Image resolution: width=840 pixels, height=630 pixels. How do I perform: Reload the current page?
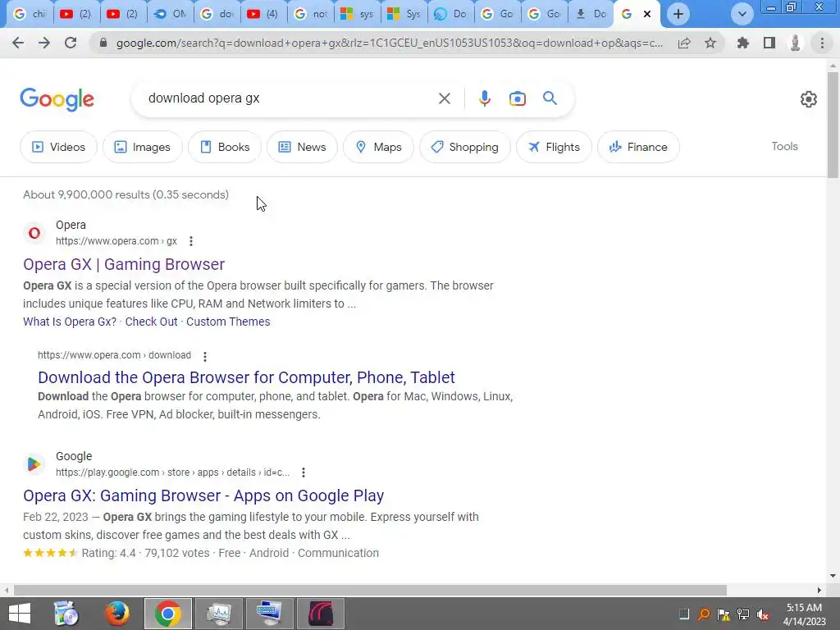click(71, 43)
